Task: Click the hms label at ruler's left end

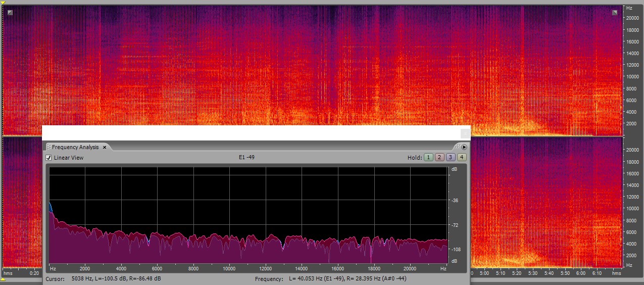Action: pos(8,273)
